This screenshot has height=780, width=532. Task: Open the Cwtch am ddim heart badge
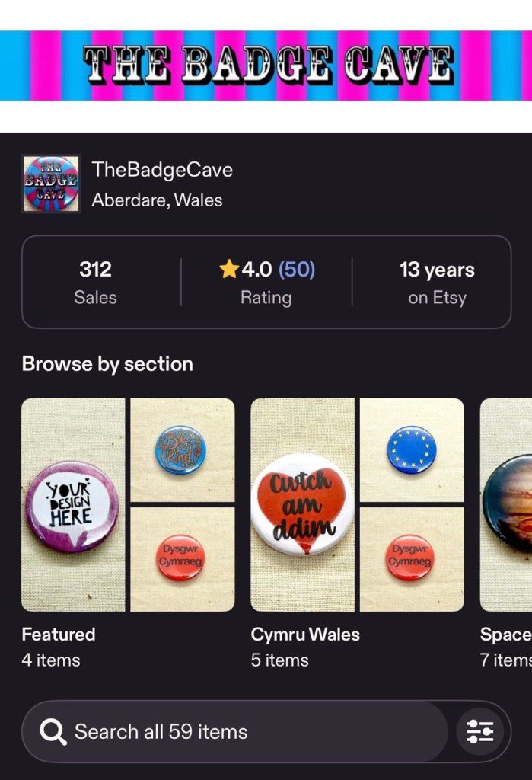(302, 504)
